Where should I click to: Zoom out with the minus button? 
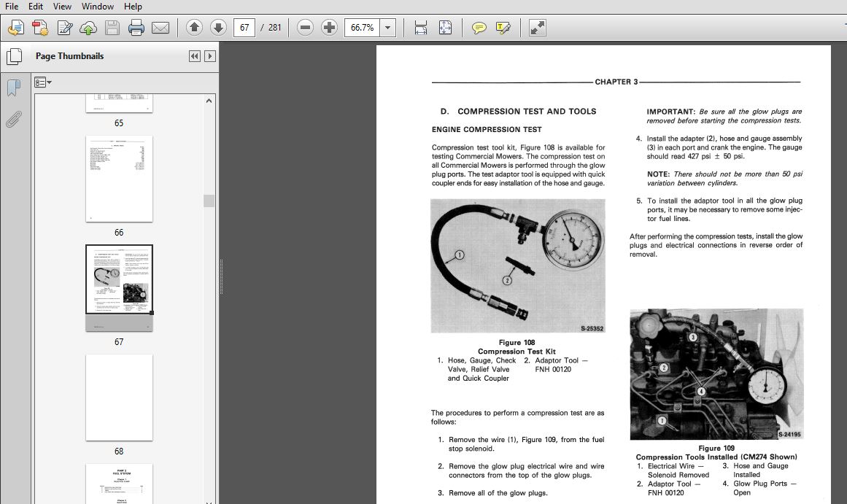coord(305,28)
